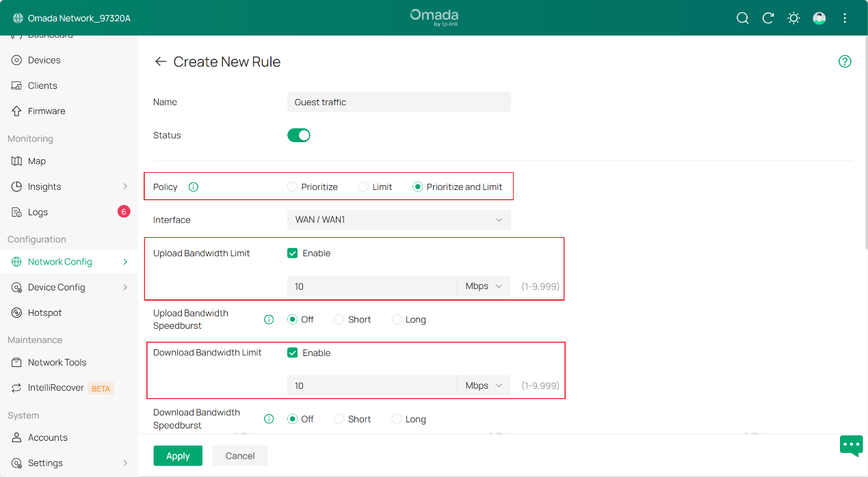
Task: Open the upload bandwidth Mbps unit dropdown
Action: pos(484,286)
